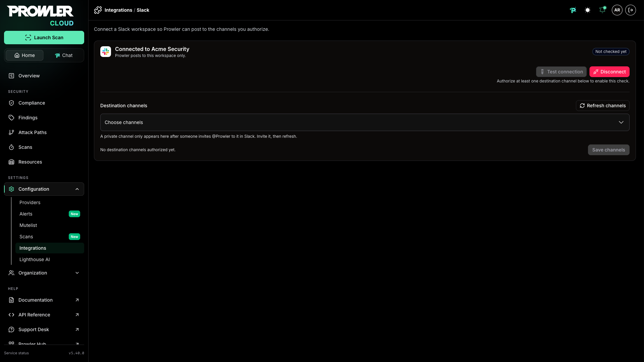This screenshot has width=644, height=362.
Task: Toggle the light/dark theme sun icon
Action: tap(588, 10)
